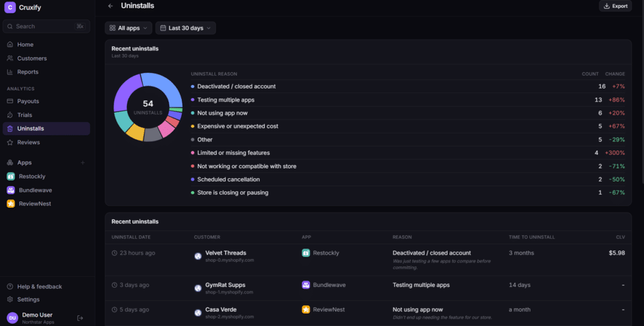Focus the Search field in sidebar
Viewport: 644px width, 326px height.
pyautogui.click(x=47, y=26)
